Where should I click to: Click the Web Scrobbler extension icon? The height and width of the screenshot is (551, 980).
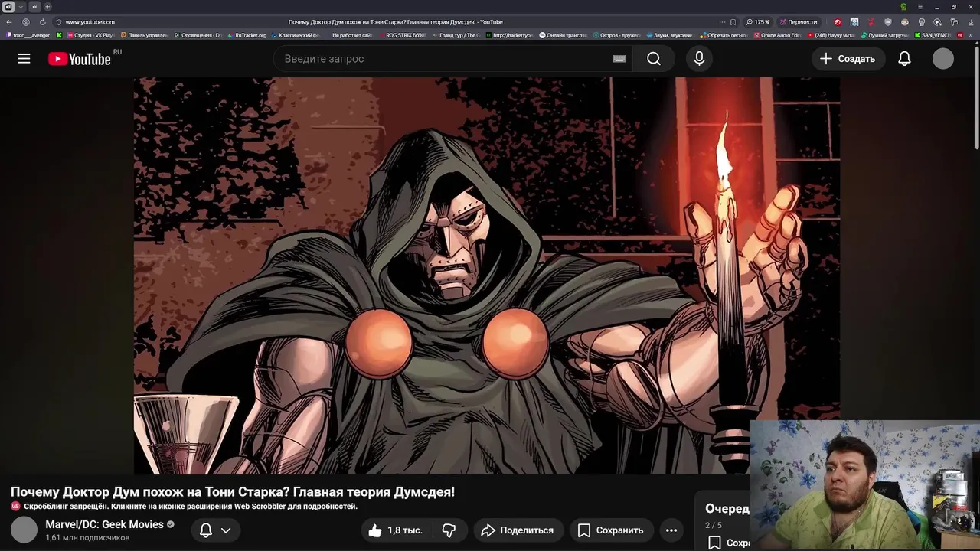click(15, 507)
